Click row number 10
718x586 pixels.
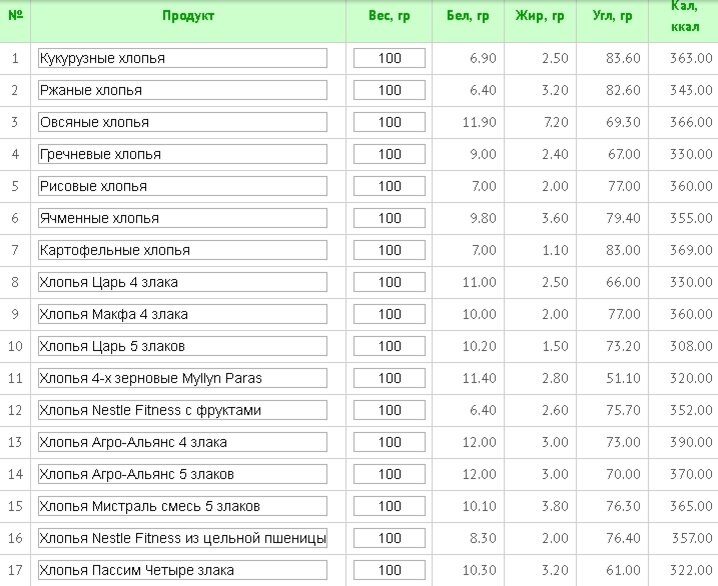click(15, 346)
